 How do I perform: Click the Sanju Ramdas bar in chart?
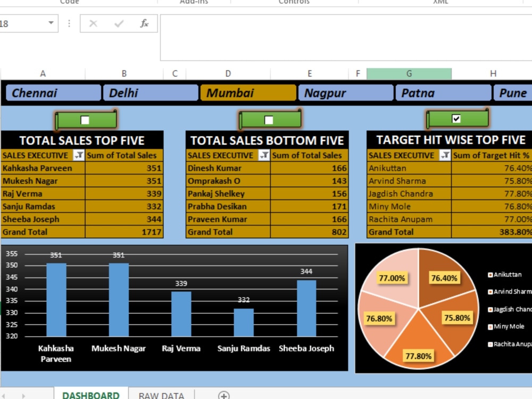(244, 322)
